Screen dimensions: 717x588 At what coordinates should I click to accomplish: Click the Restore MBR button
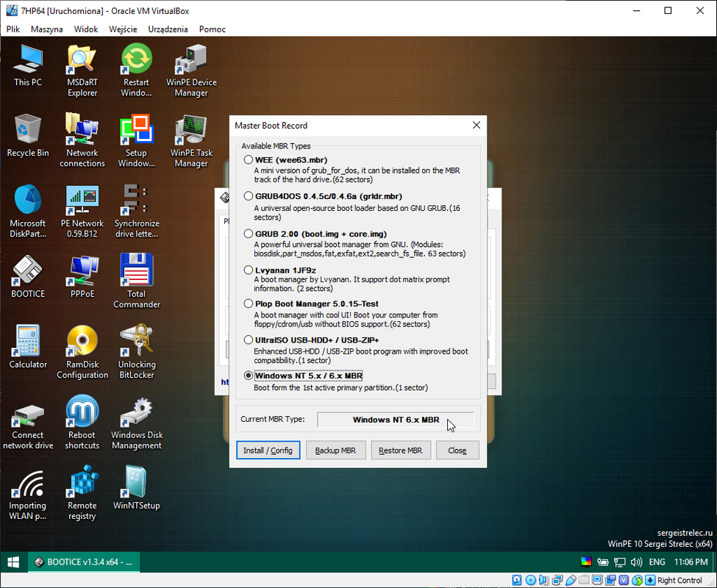tap(400, 450)
